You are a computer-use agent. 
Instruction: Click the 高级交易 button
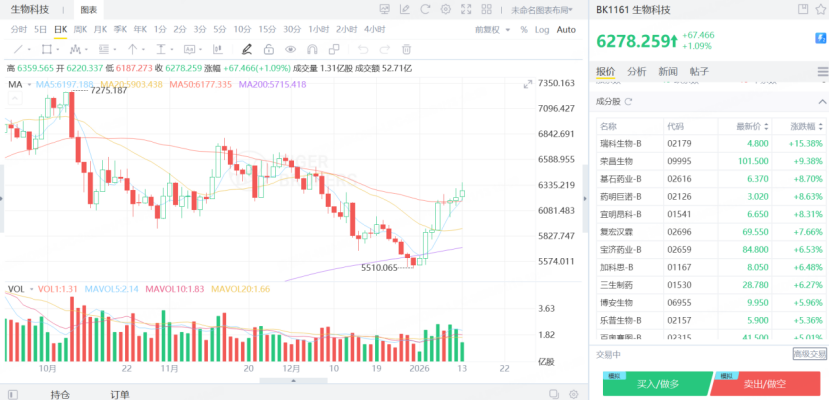[809, 354]
